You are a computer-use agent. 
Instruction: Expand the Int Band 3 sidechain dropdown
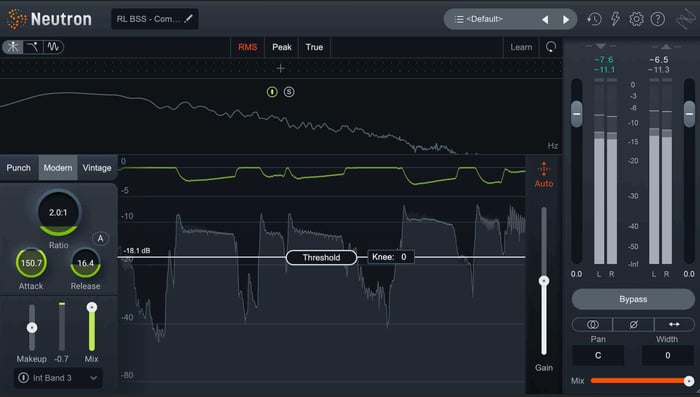click(x=58, y=378)
